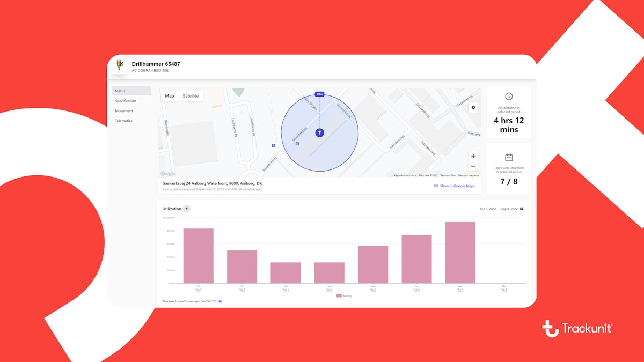
Task: Click the map zoom out icon
Action: pos(473,167)
